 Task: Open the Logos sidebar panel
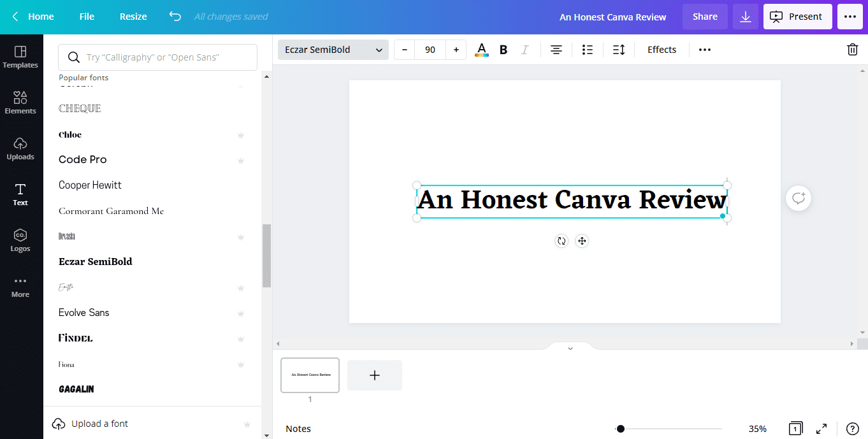[20, 241]
